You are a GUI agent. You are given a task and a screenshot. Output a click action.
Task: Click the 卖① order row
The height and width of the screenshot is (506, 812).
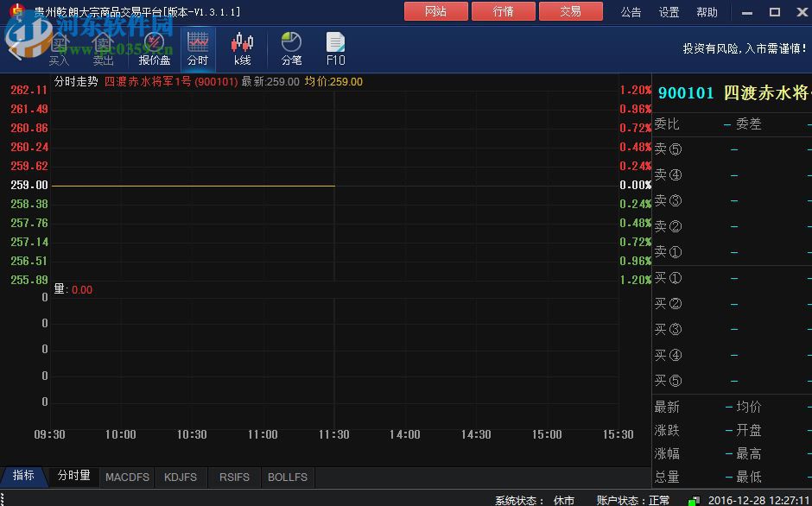(732, 252)
